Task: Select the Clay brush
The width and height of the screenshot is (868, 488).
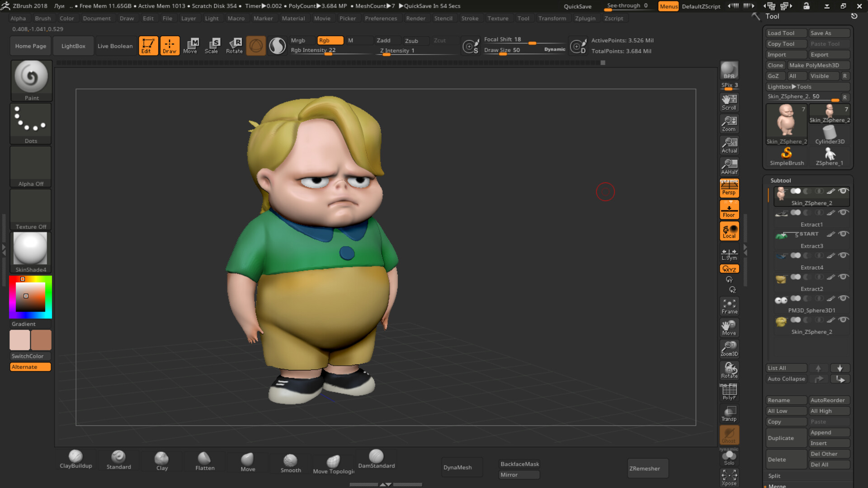Action: pyautogui.click(x=162, y=461)
